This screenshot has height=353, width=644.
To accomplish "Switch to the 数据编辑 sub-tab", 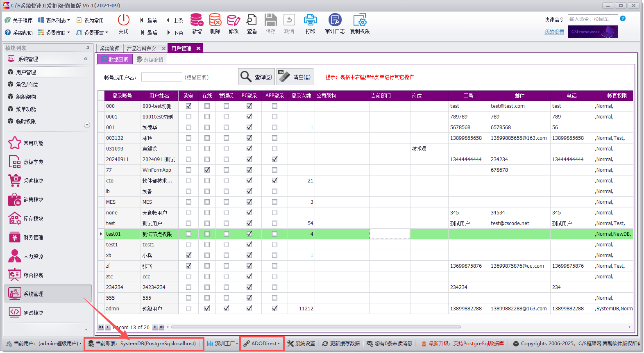I will click(150, 59).
